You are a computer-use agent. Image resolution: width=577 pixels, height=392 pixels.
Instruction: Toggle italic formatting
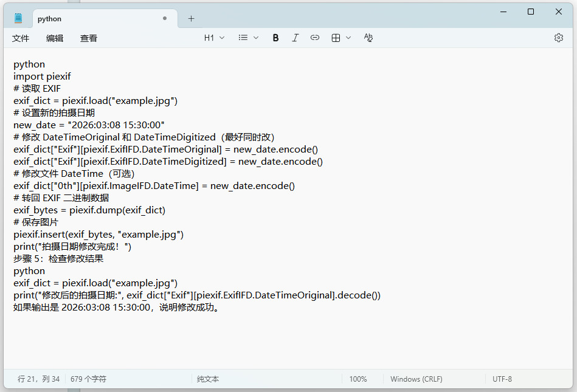[x=295, y=38]
